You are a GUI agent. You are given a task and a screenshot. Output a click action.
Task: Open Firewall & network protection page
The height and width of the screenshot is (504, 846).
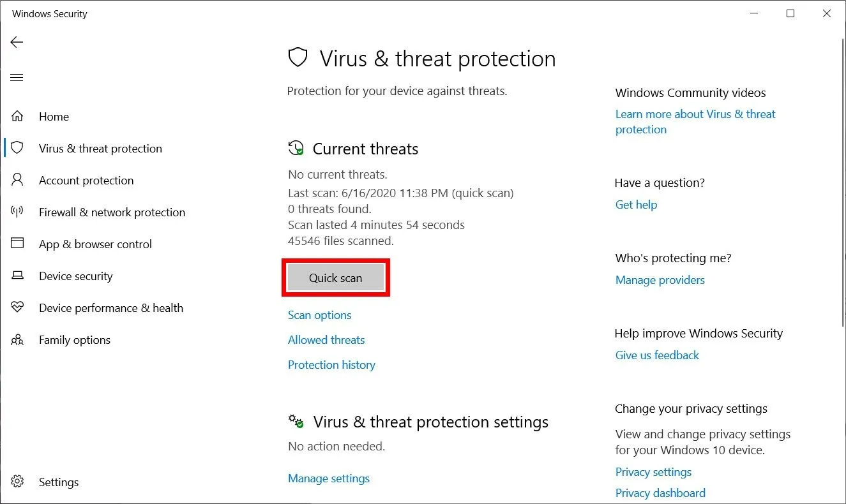coord(112,212)
